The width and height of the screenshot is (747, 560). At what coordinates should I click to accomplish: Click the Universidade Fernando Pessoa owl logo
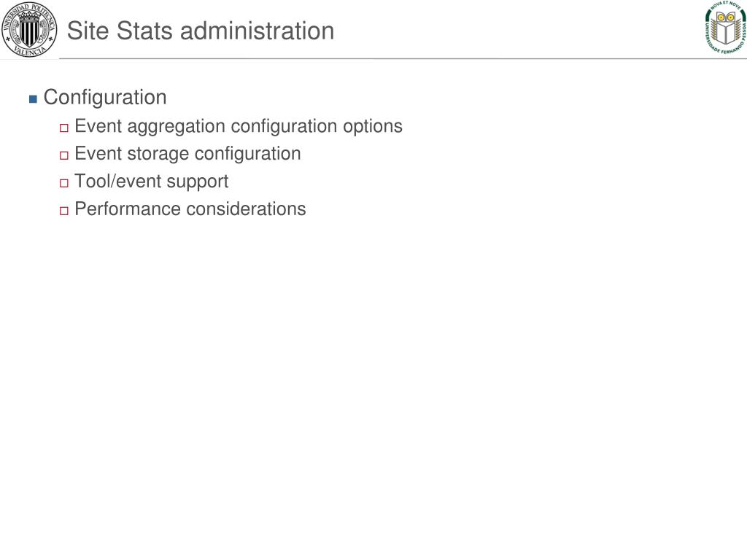coord(726,28)
